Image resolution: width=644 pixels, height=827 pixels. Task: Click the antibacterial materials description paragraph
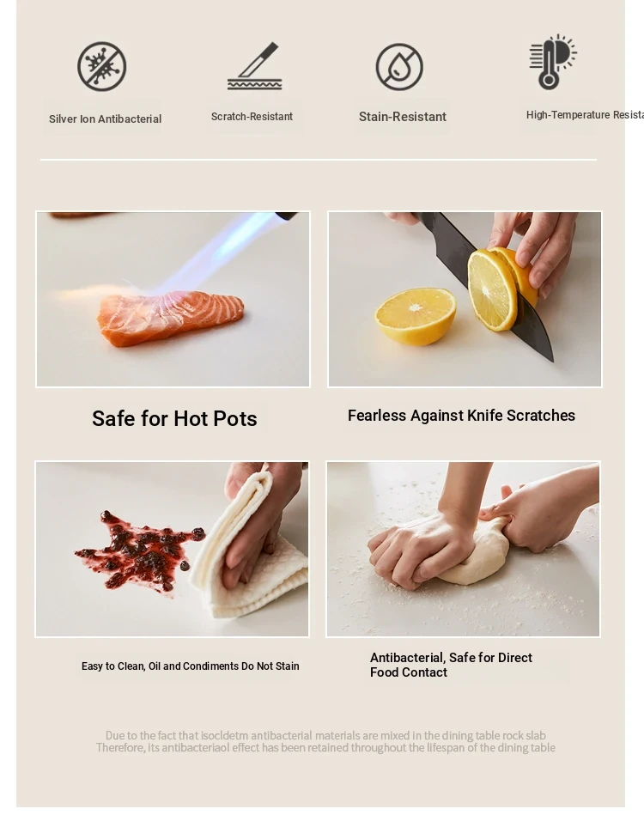[x=325, y=742]
